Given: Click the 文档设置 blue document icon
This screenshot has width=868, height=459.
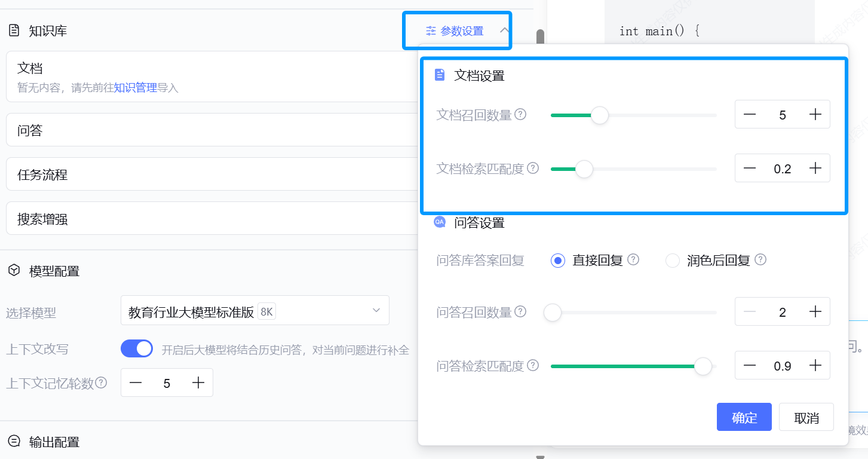Looking at the screenshot, I should point(440,75).
